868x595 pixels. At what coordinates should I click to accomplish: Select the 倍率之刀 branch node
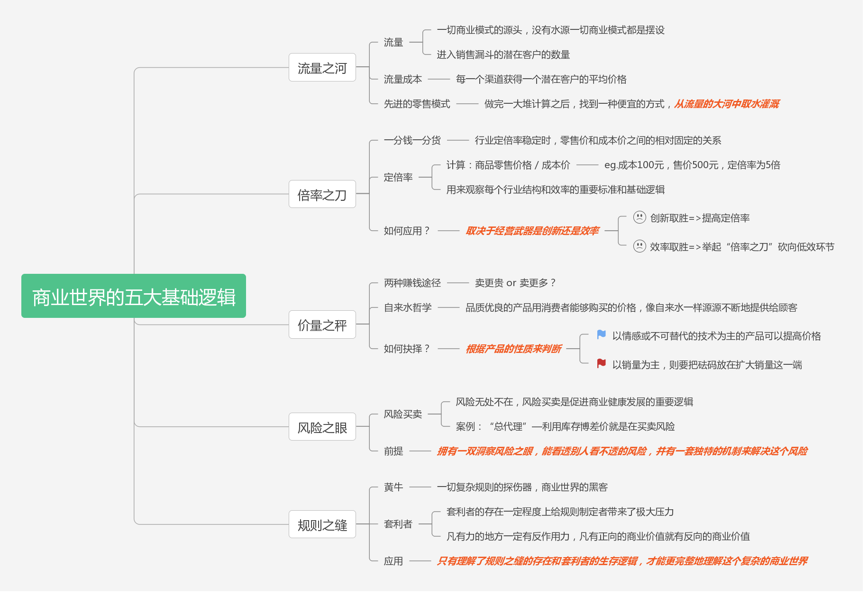pyautogui.click(x=322, y=194)
